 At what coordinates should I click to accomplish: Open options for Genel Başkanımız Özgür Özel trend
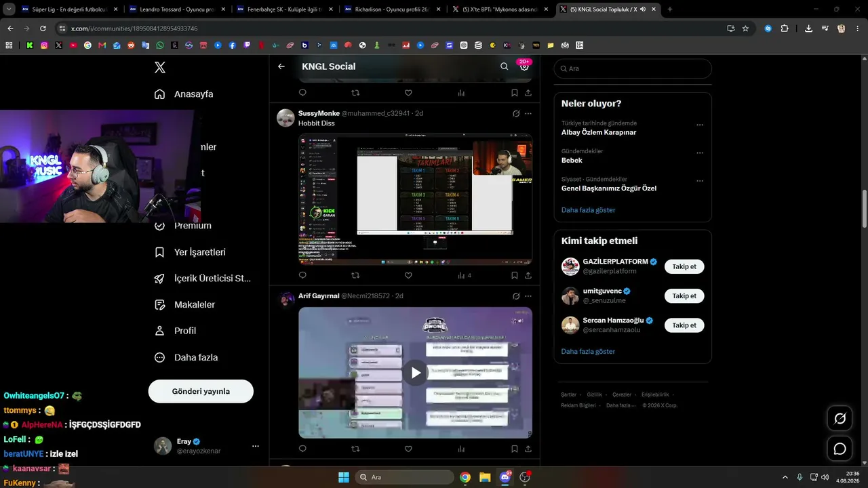[x=700, y=181]
